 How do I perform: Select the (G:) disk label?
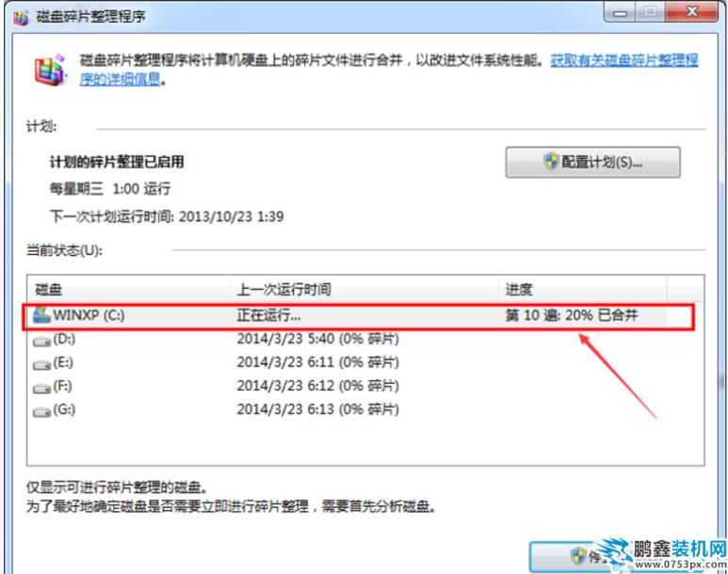64,409
